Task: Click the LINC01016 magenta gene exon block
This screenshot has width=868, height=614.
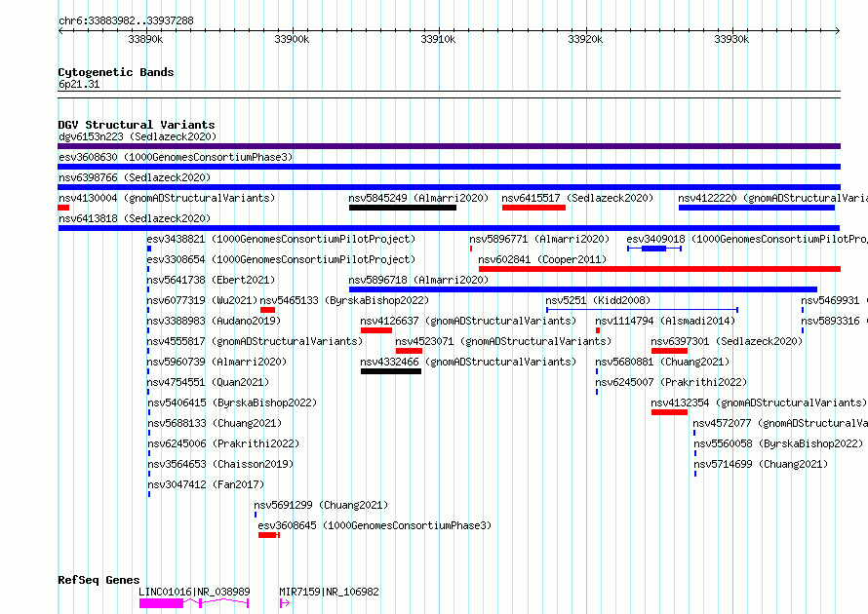Action: 161,603
